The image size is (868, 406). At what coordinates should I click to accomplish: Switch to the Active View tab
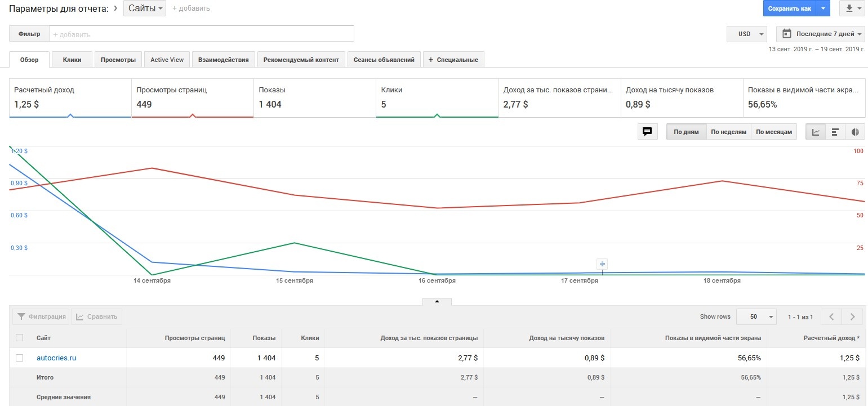point(167,60)
